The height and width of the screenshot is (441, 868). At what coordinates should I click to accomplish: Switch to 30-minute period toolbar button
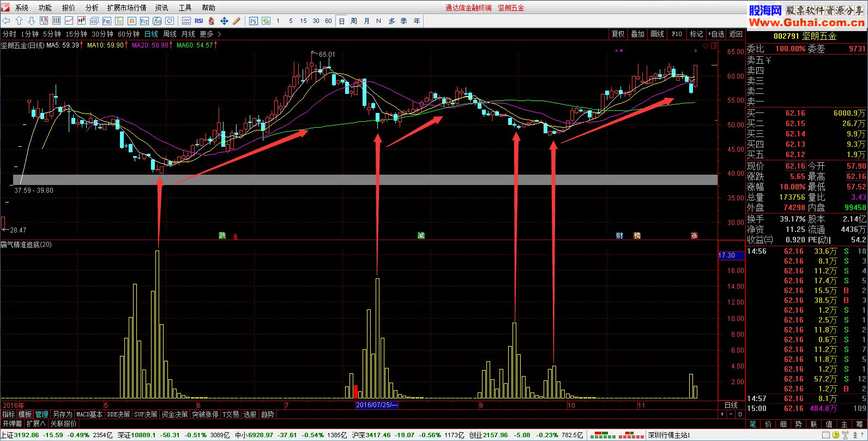(x=316, y=21)
